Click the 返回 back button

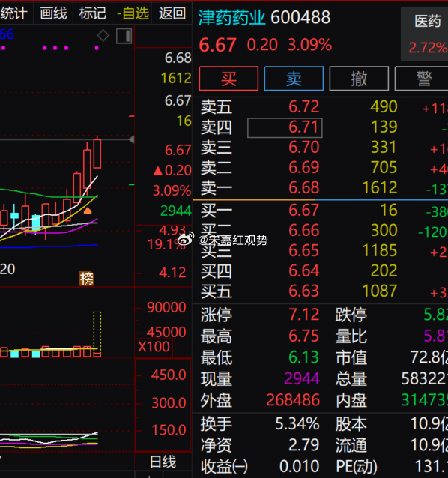point(172,13)
